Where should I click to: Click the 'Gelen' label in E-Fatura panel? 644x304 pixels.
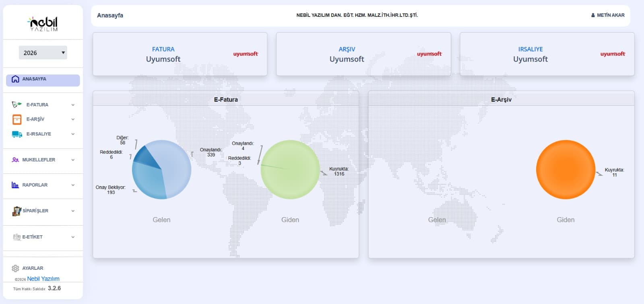(161, 220)
